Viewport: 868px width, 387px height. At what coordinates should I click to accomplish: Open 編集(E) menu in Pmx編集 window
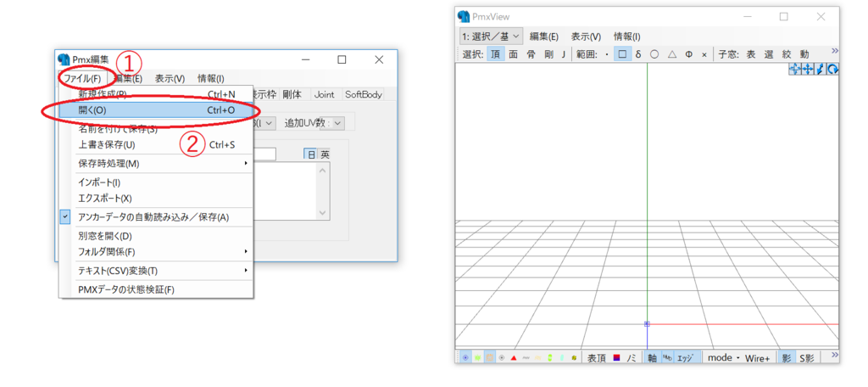[128, 79]
